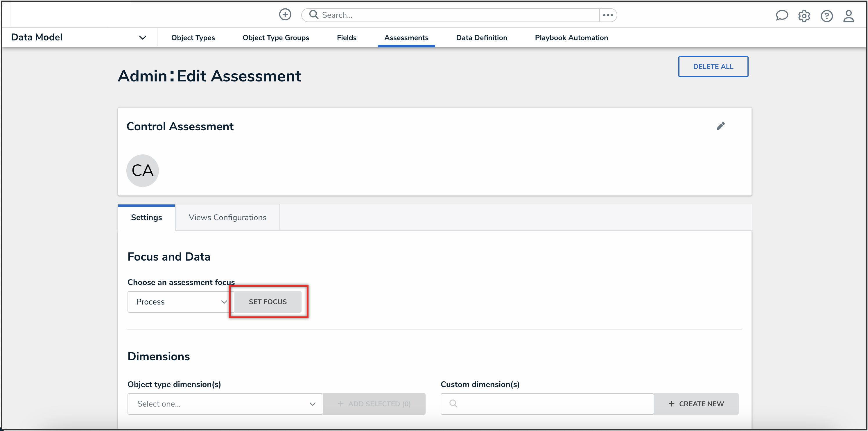868x431 pixels.
Task: Open the search options ellipsis menu
Action: (x=608, y=15)
